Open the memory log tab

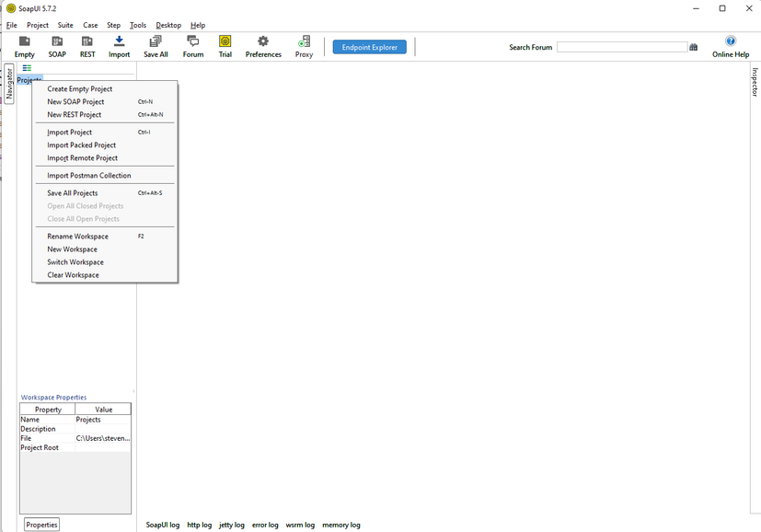(341, 525)
